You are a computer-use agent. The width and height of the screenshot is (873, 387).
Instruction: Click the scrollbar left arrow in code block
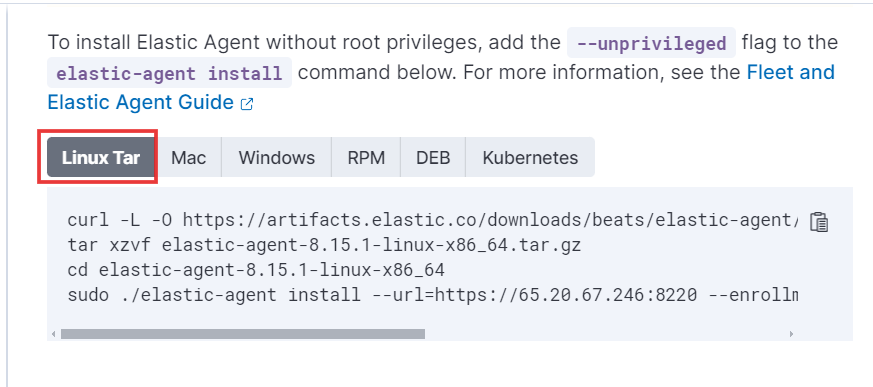click(x=53, y=334)
